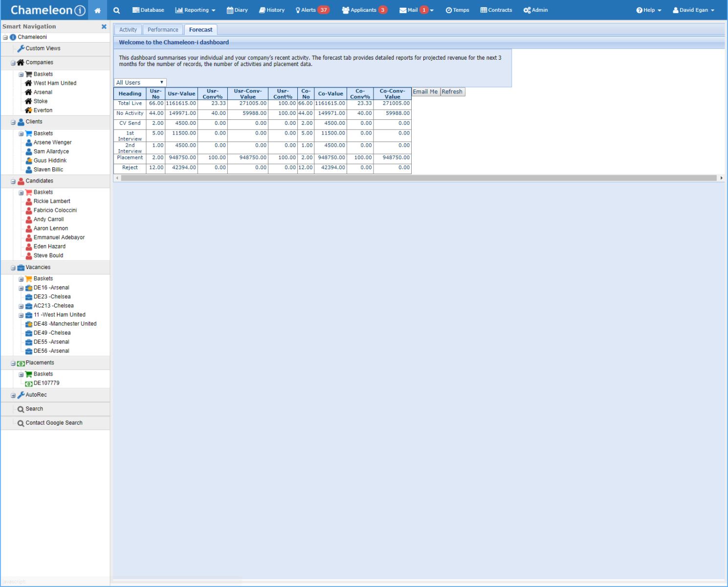Open the Temps section
The height and width of the screenshot is (587, 728).
pos(457,10)
